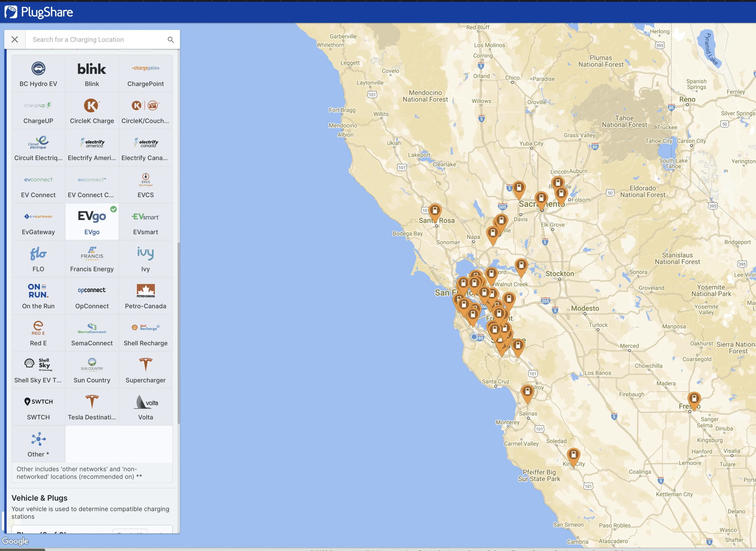The height and width of the screenshot is (551, 756).
Task: Select the FLO network
Action: [x=38, y=259]
